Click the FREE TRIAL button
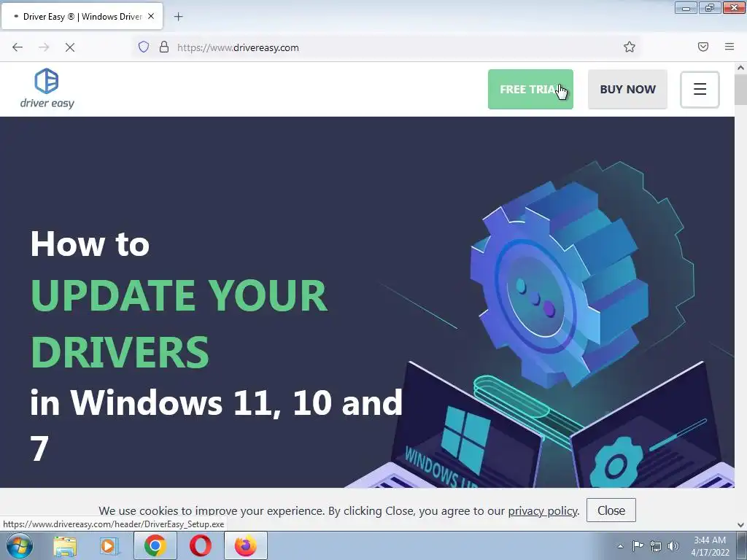Image resolution: width=747 pixels, height=560 pixels. (530, 89)
